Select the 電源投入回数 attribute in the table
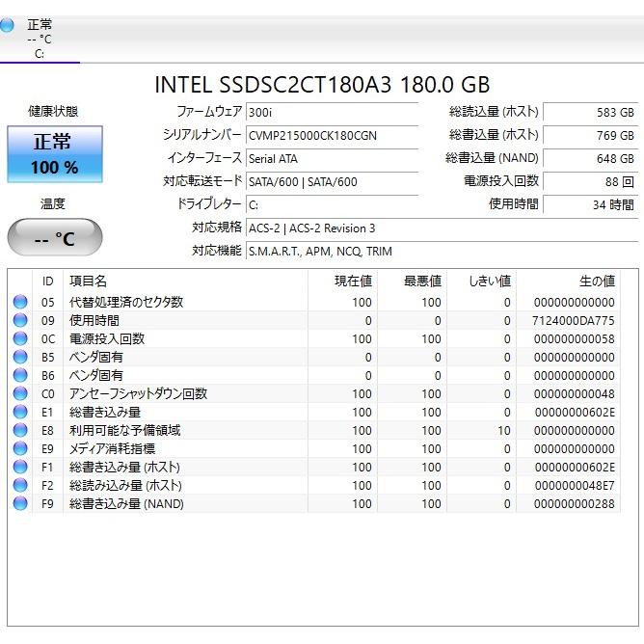Image resolution: width=644 pixels, height=644 pixels. (313, 338)
